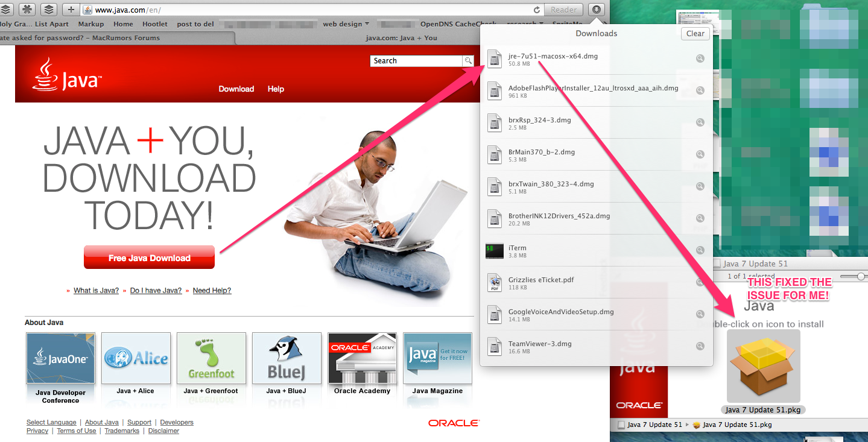
Task: Click the Oracle logo in page footer
Action: 454,423
